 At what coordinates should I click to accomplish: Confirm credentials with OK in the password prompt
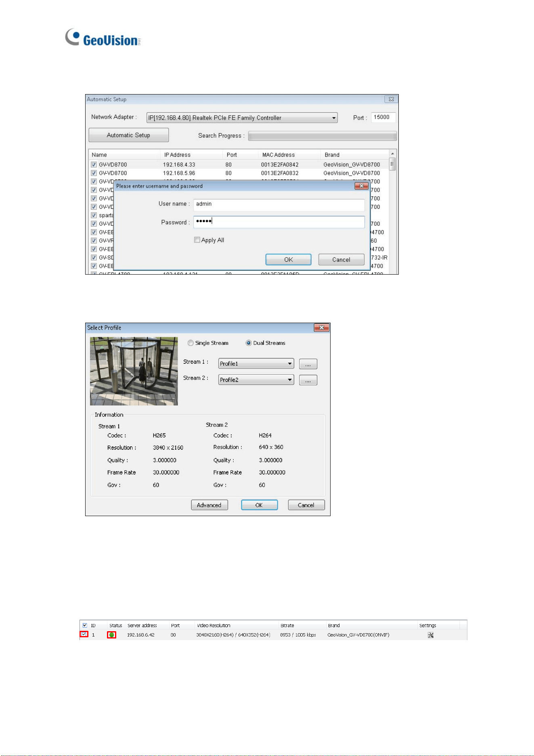point(288,259)
